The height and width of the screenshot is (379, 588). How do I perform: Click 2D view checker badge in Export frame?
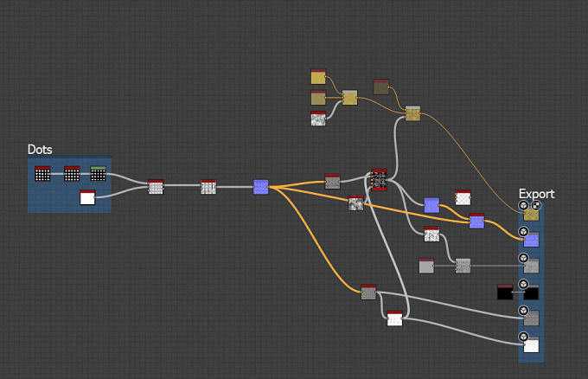537,205
